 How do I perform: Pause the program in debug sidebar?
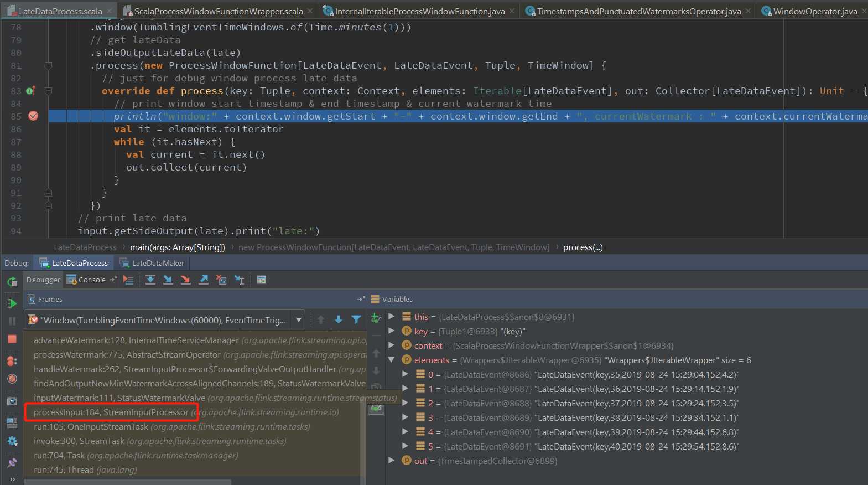12,321
